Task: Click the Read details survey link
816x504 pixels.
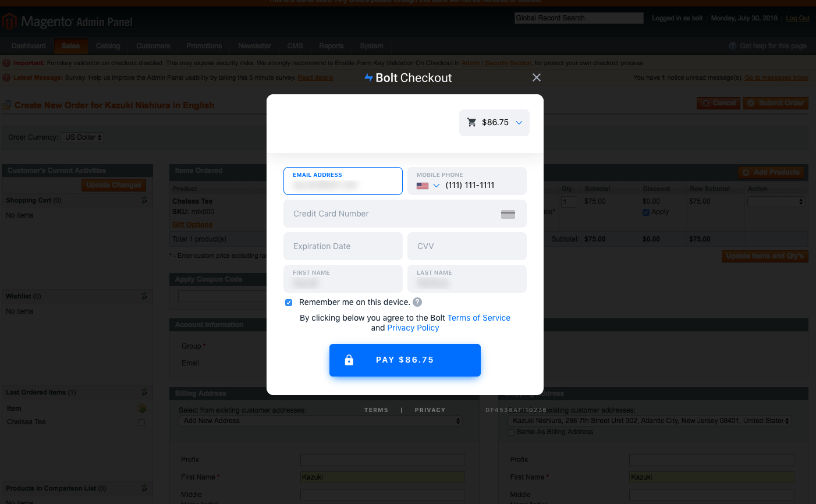Action: 315,77
